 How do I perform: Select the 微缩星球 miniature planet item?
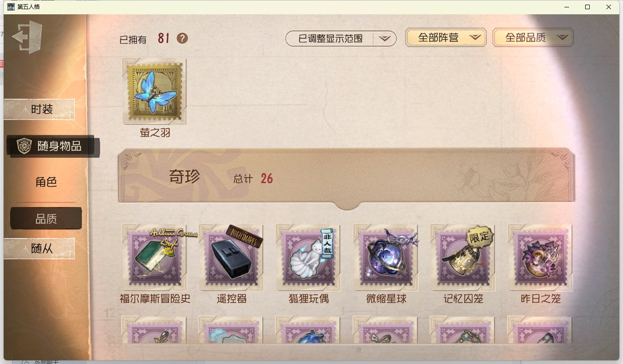pyautogui.click(x=386, y=258)
